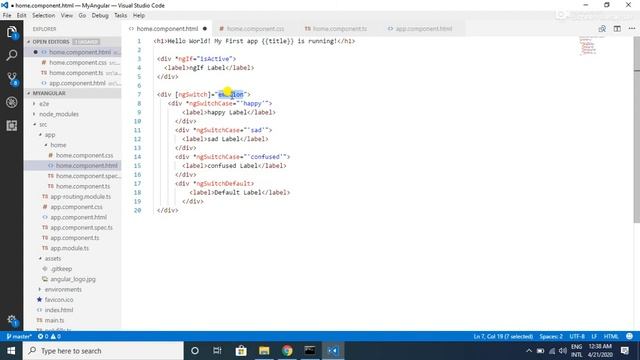The width and height of the screenshot is (640, 360).
Task: Open the Tasks menu
Action: point(120,15)
